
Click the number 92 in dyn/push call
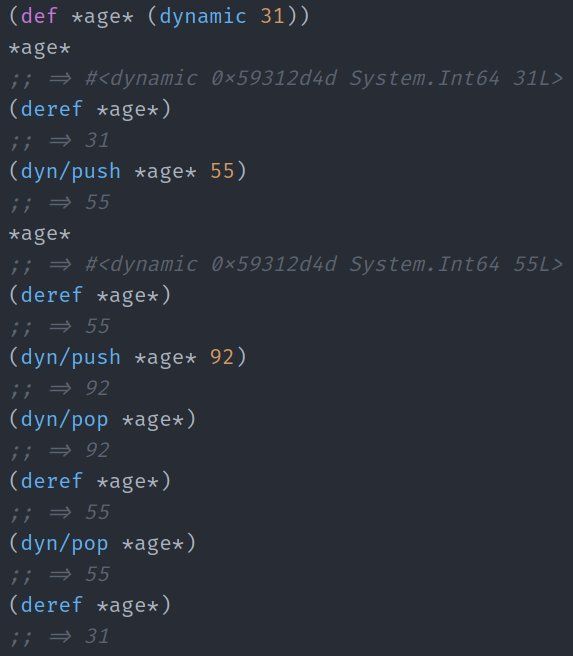pos(222,357)
